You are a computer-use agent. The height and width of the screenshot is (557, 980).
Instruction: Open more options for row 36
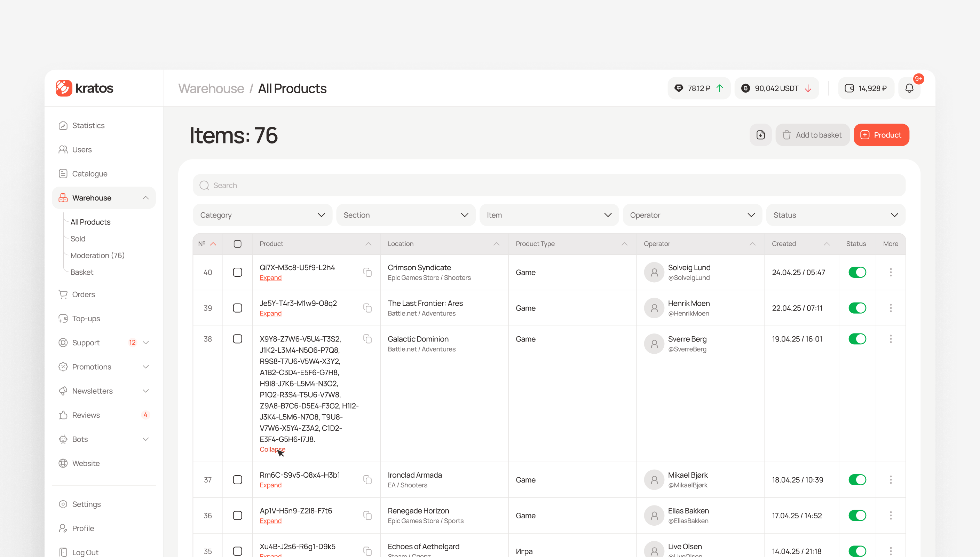(x=891, y=515)
